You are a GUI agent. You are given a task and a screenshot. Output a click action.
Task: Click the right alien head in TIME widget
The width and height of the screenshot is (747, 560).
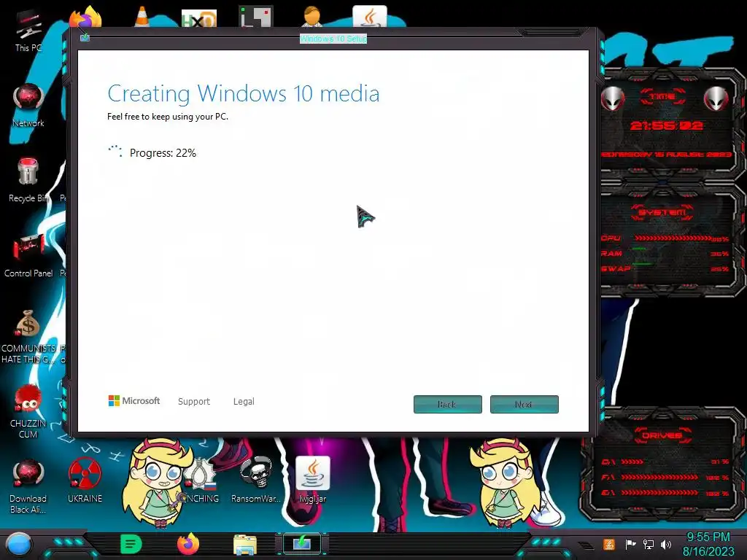(716, 98)
